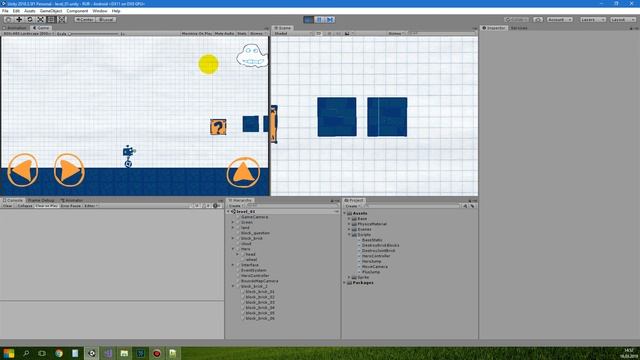Expand the Packages folder in Project

(345, 282)
